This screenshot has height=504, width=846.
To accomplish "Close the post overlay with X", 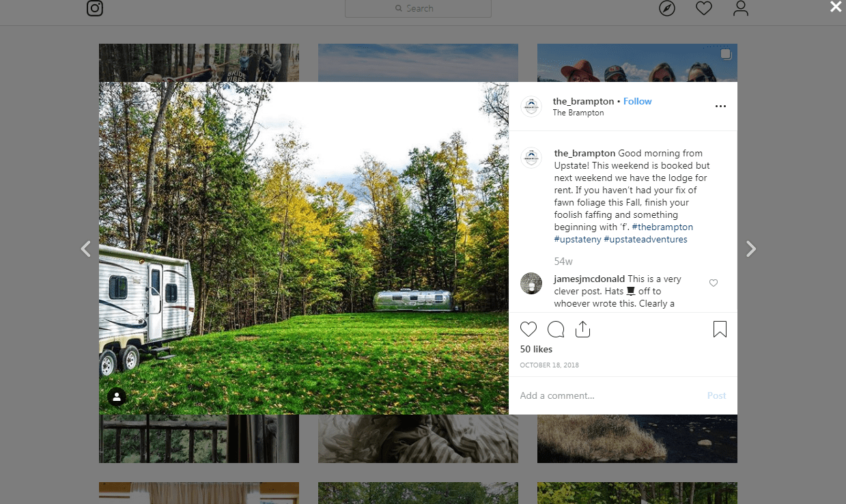I will 836,7.
